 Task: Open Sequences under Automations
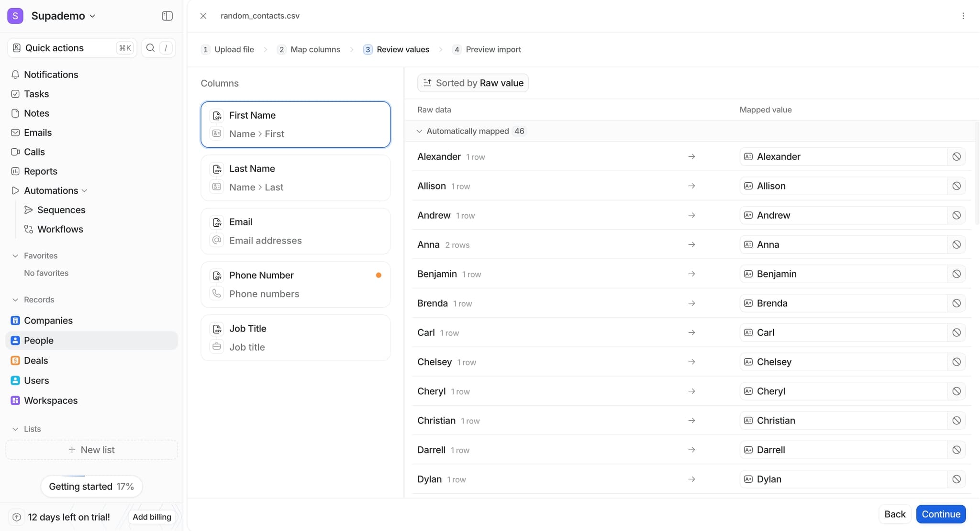61,210
